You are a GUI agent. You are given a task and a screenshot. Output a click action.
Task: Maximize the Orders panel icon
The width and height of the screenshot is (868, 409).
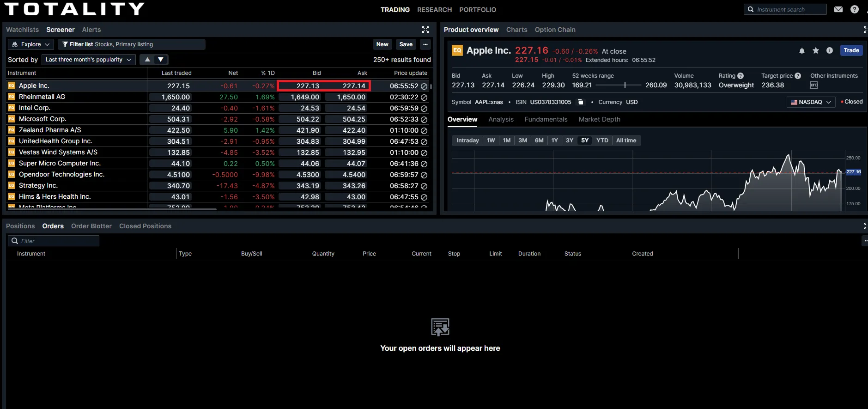(865, 226)
